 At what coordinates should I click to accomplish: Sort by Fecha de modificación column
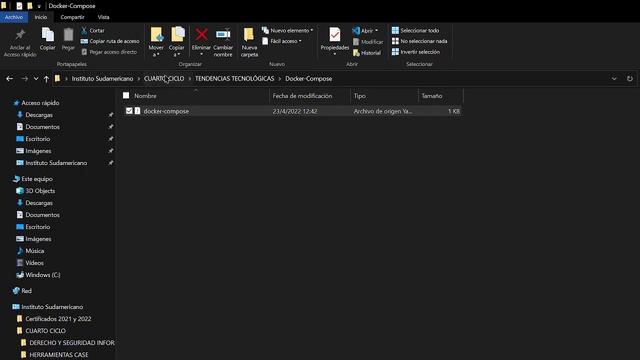tap(302, 96)
